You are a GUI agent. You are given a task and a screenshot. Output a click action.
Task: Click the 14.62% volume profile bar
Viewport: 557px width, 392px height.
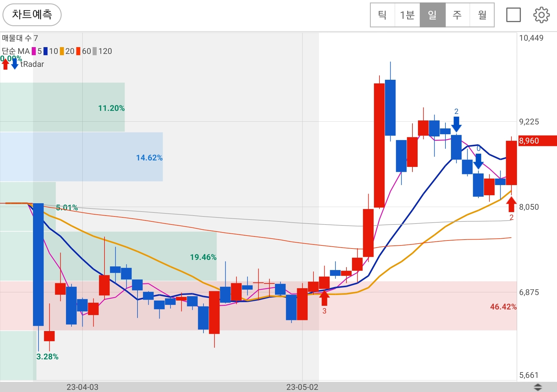(x=81, y=157)
